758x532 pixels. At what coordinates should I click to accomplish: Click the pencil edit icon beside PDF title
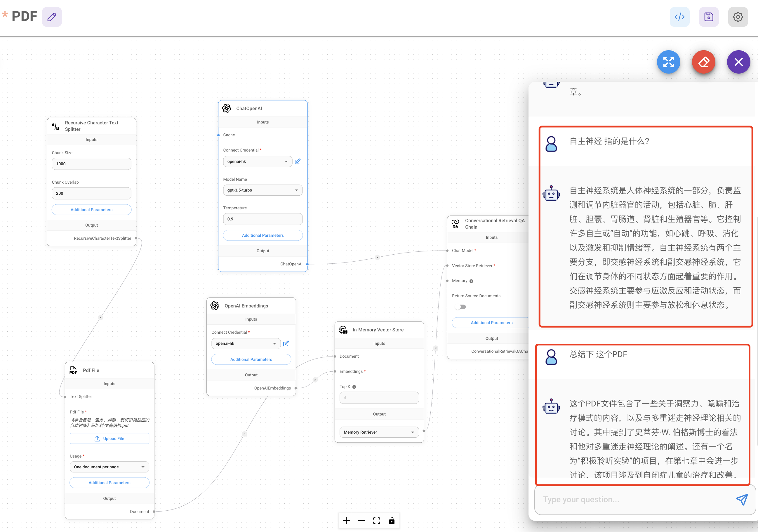(52, 17)
